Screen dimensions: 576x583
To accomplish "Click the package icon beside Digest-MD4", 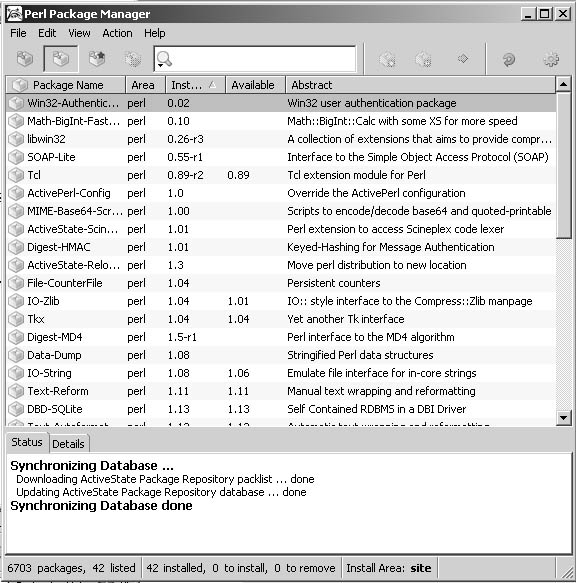I will click(x=16, y=337).
